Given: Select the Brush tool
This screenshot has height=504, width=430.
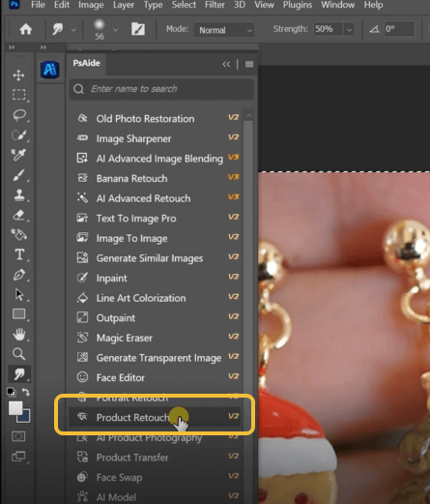Looking at the screenshot, I should (x=18, y=175).
